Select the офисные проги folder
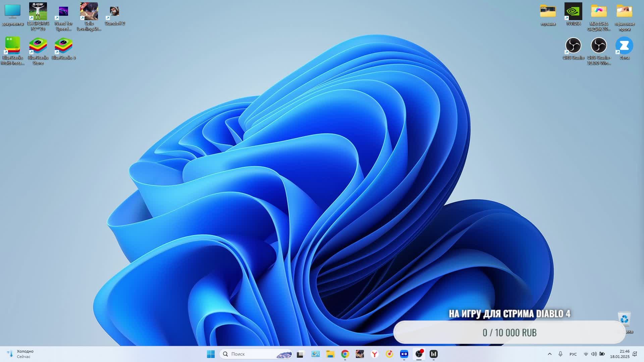 click(624, 17)
